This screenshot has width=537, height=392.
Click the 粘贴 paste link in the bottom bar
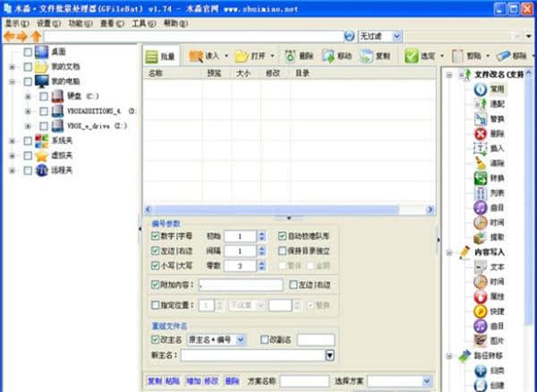[174, 380]
